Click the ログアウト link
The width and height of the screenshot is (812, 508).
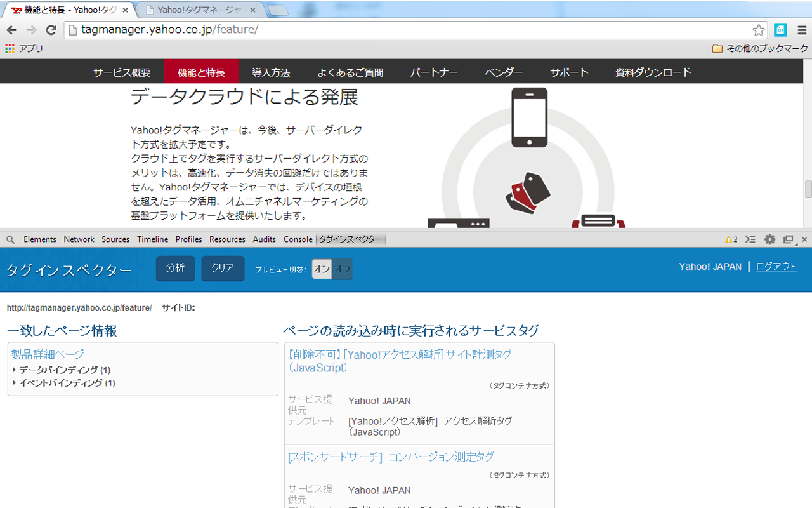point(776,267)
